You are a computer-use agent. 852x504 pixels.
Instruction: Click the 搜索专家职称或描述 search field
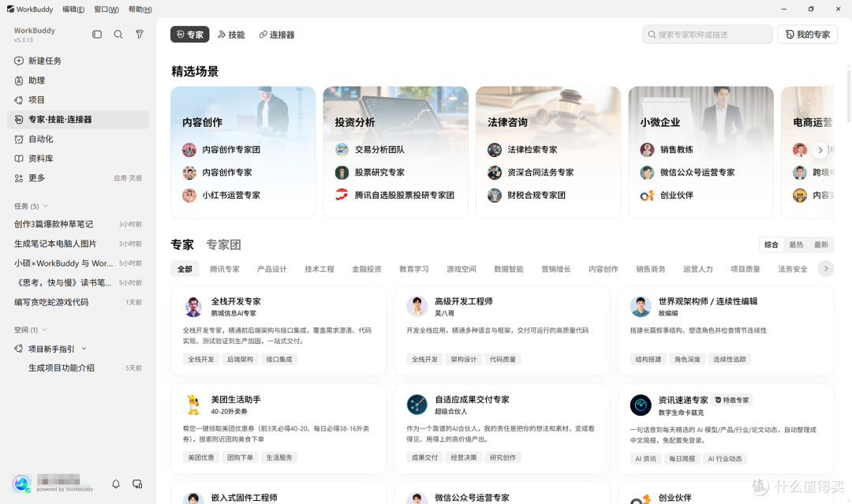click(x=708, y=34)
